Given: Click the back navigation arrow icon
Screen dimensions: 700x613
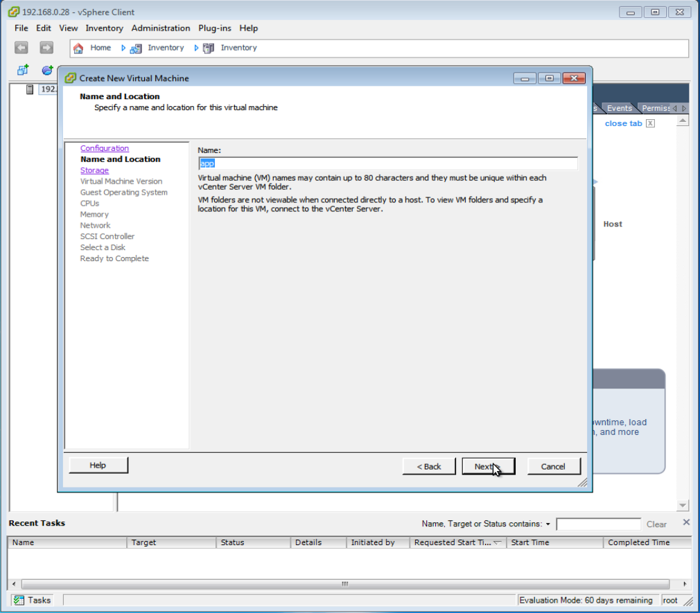Looking at the screenshot, I should pyautogui.click(x=21, y=47).
